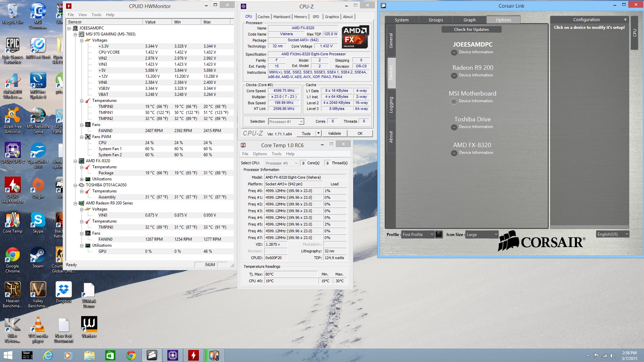Click Windows Start button
The width and height of the screenshot is (644, 362).
coord(8,355)
